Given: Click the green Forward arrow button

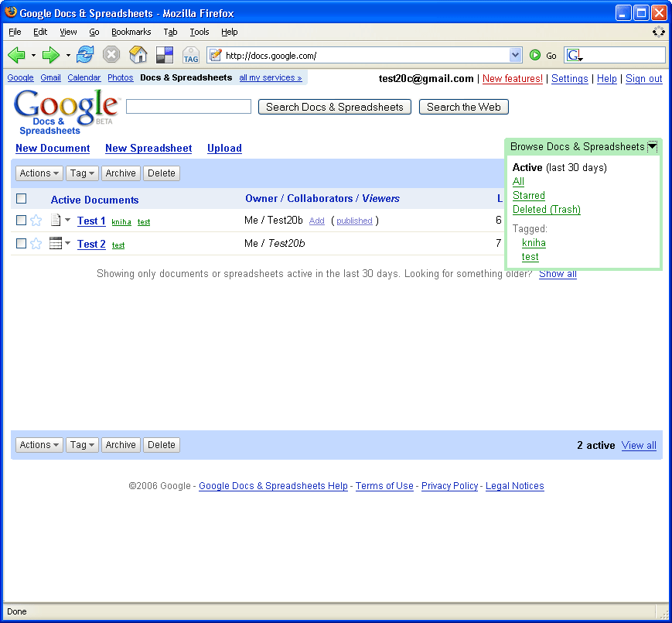Looking at the screenshot, I should [x=50, y=55].
